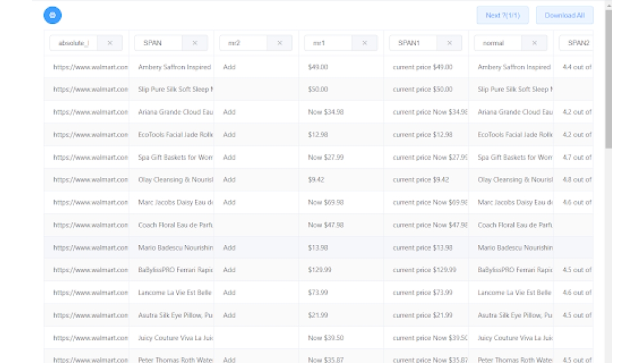Edit the mr2 column name field
644x363 pixels.
[x=243, y=43]
